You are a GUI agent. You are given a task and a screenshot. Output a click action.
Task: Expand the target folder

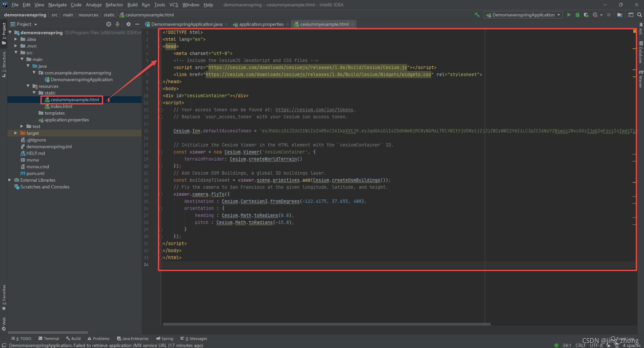pos(16,133)
